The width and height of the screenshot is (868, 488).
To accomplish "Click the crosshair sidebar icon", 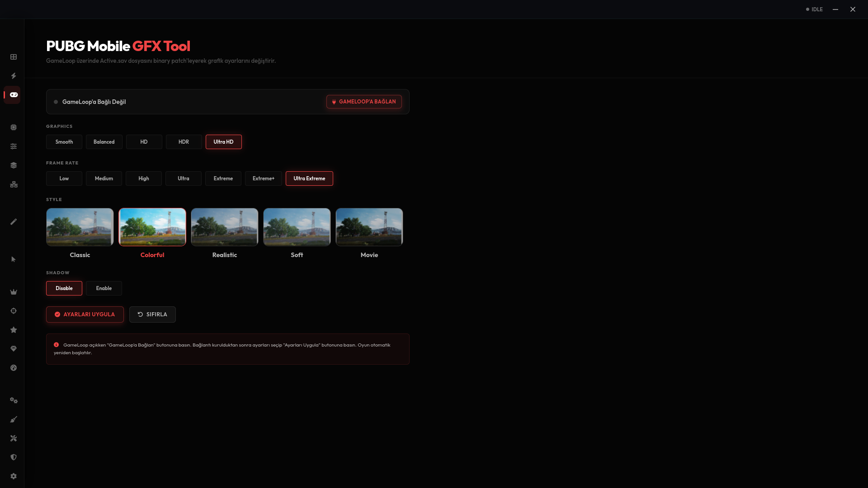I will (x=14, y=311).
